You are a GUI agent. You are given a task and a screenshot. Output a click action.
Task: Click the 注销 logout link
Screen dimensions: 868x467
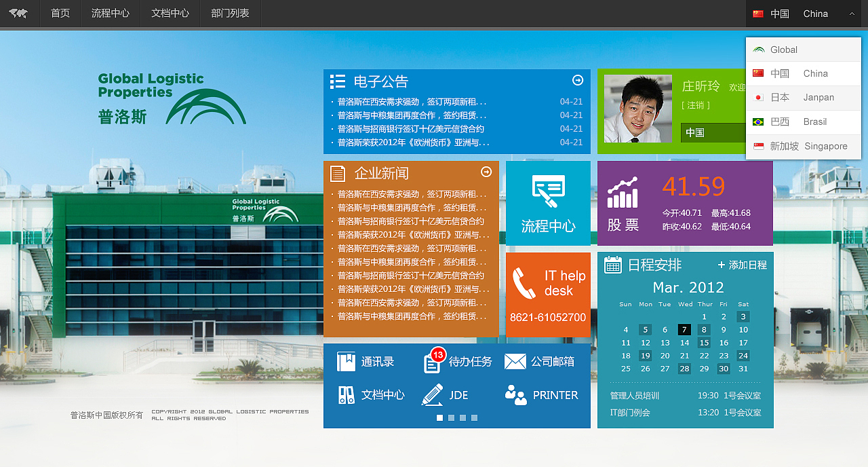point(696,105)
